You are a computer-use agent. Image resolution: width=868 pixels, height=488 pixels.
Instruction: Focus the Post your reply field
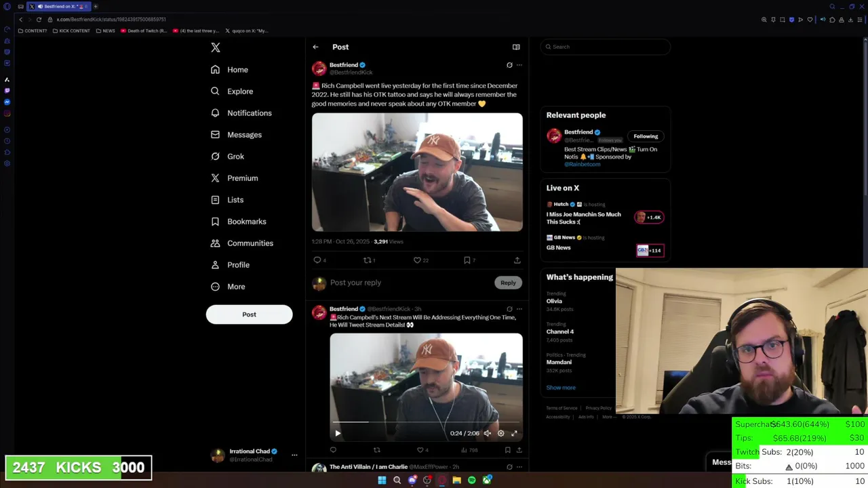410,283
